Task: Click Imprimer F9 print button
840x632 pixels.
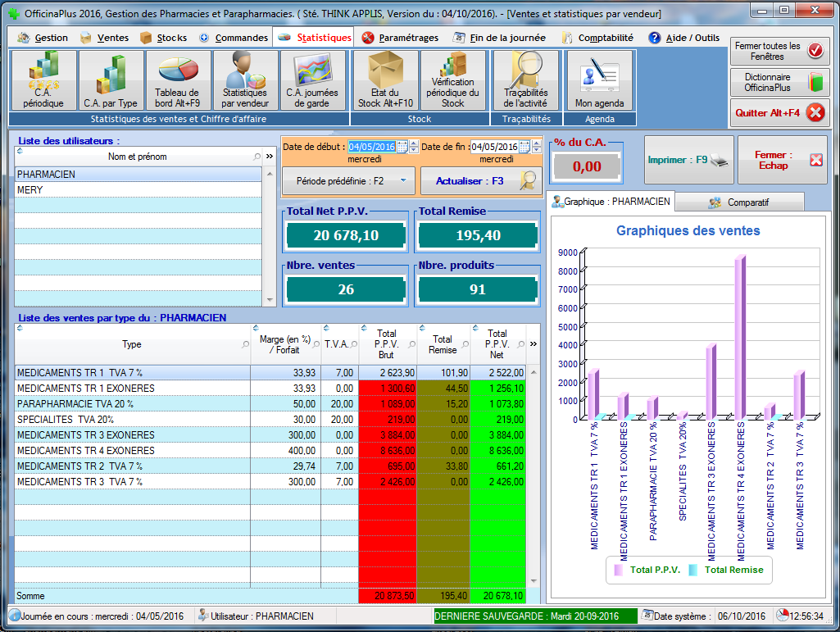Action: 688,160
